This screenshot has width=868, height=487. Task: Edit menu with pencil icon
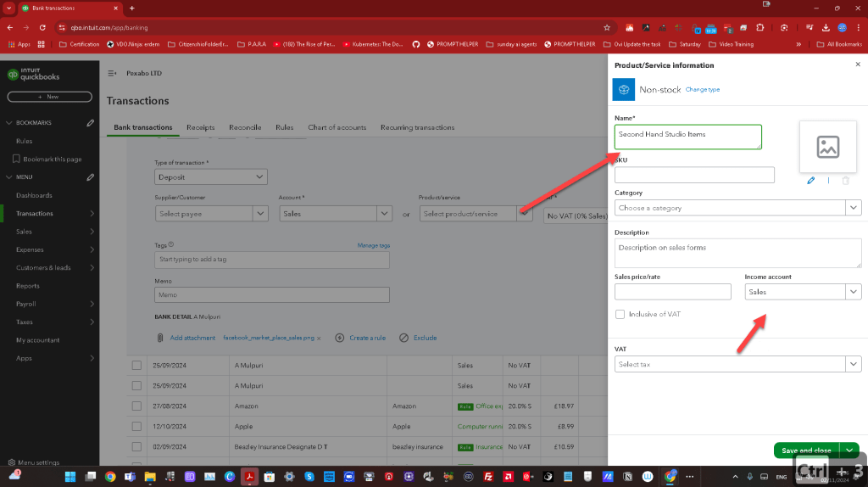[x=90, y=177]
